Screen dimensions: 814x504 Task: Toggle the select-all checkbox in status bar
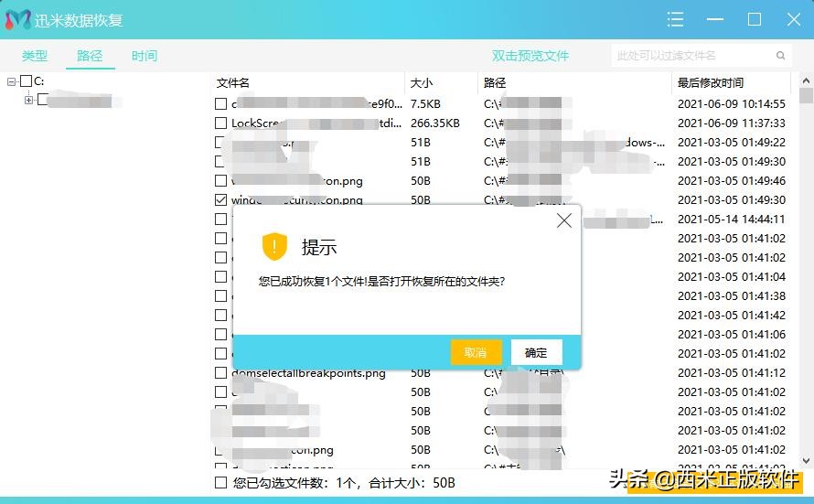point(220,483)
